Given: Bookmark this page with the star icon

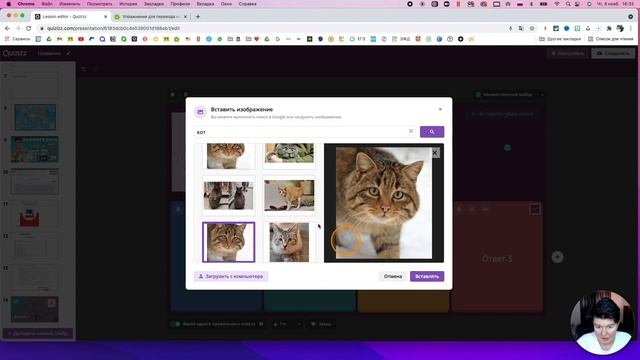Looking at the screenshot, I should pos(532,28).
